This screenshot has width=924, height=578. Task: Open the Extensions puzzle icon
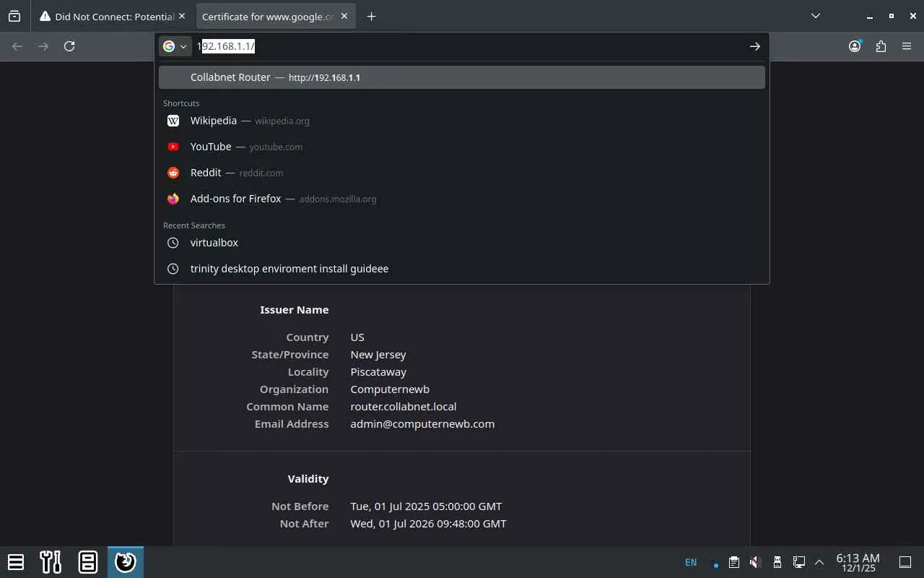[x=881, y=46]
